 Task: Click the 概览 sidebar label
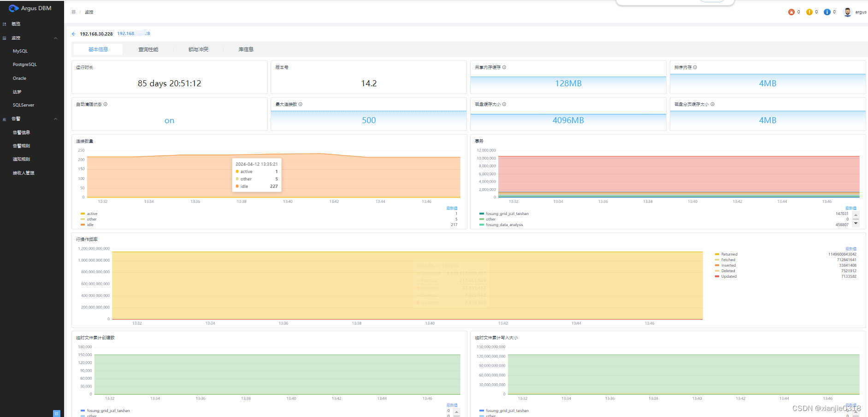coord(16,24)
